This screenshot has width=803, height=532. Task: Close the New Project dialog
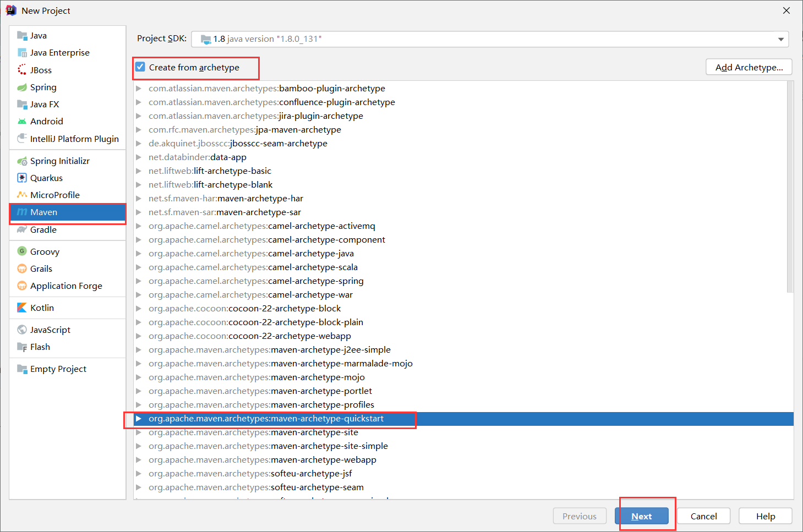(x=786, y=10)
